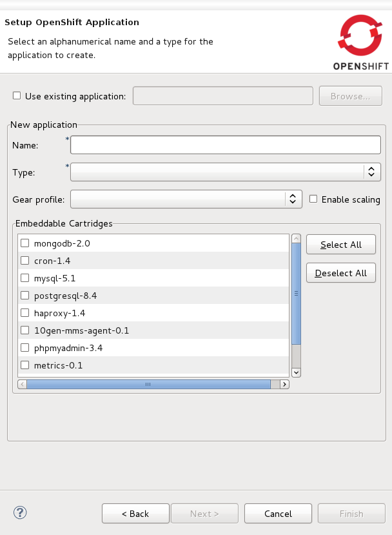
Task: Click the haproxy-1.4 row text
Action: coord(60,313)
